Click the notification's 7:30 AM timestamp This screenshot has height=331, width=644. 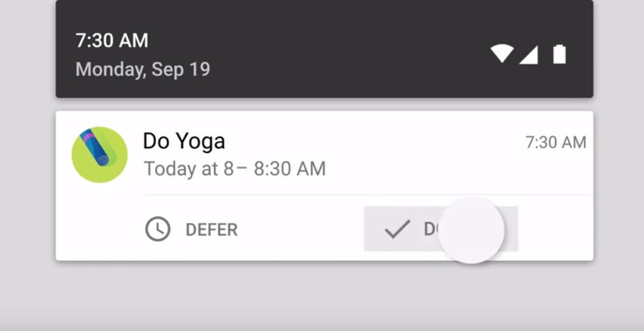555,142
